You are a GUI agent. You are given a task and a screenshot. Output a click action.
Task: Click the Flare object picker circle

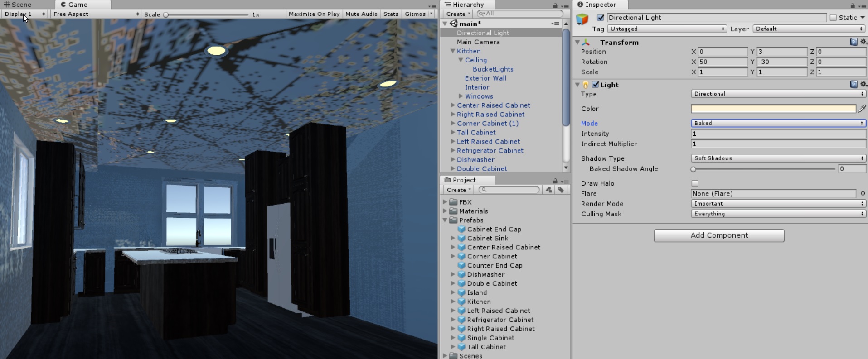[x=863, y=193]
